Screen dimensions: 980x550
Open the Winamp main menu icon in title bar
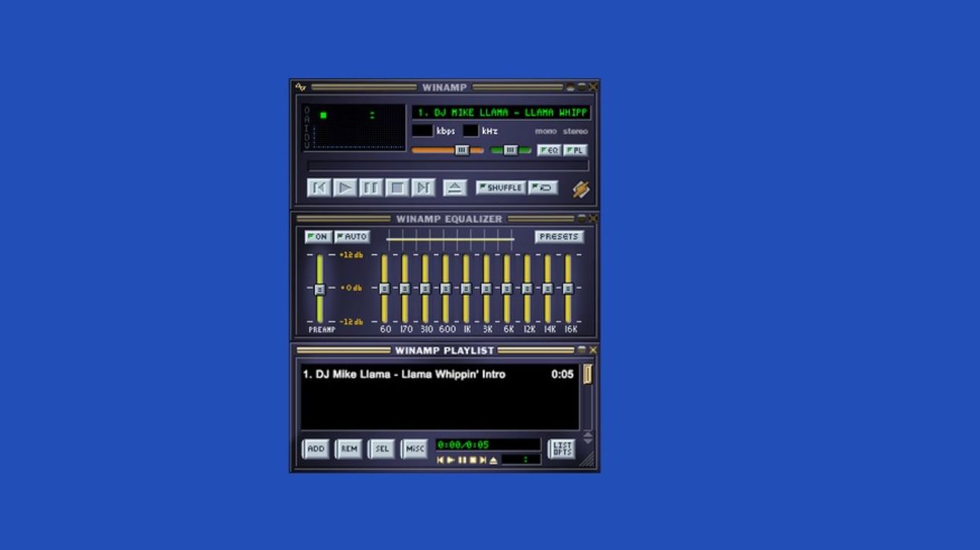pos(301,87)
